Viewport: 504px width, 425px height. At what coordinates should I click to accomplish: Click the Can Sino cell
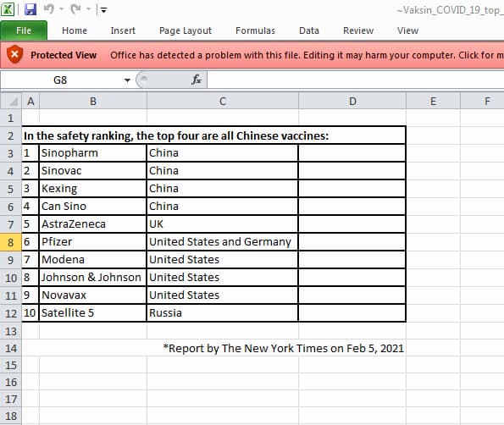pyautogui.click(x=93, y=207)
